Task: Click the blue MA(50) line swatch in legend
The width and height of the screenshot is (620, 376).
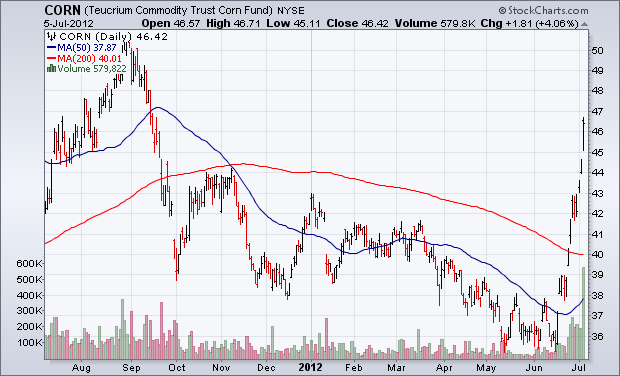Action: click(51, 47)
